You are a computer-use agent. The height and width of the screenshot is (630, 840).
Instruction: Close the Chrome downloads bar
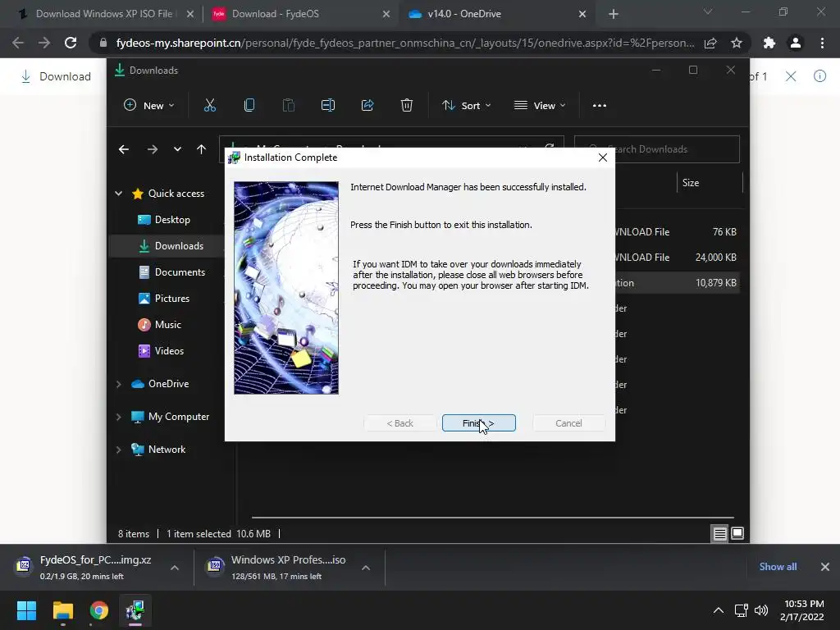click(825, 567)
